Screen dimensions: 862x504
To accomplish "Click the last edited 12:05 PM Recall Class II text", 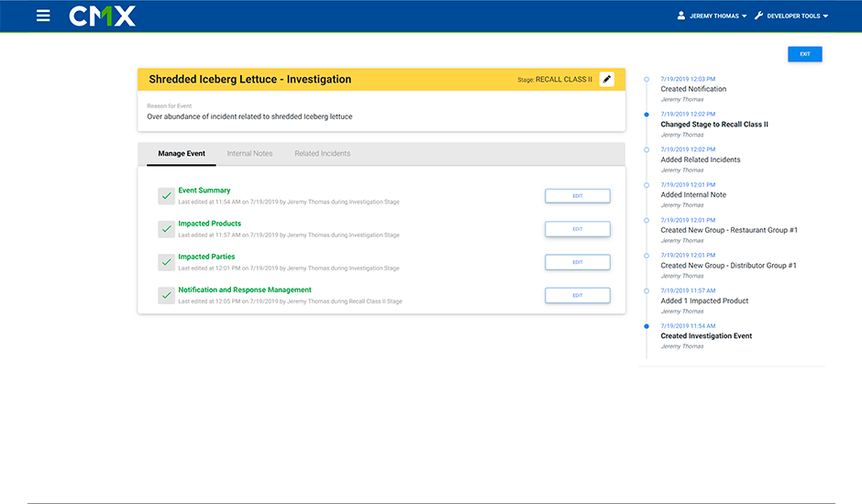I will tap(291, 301).
